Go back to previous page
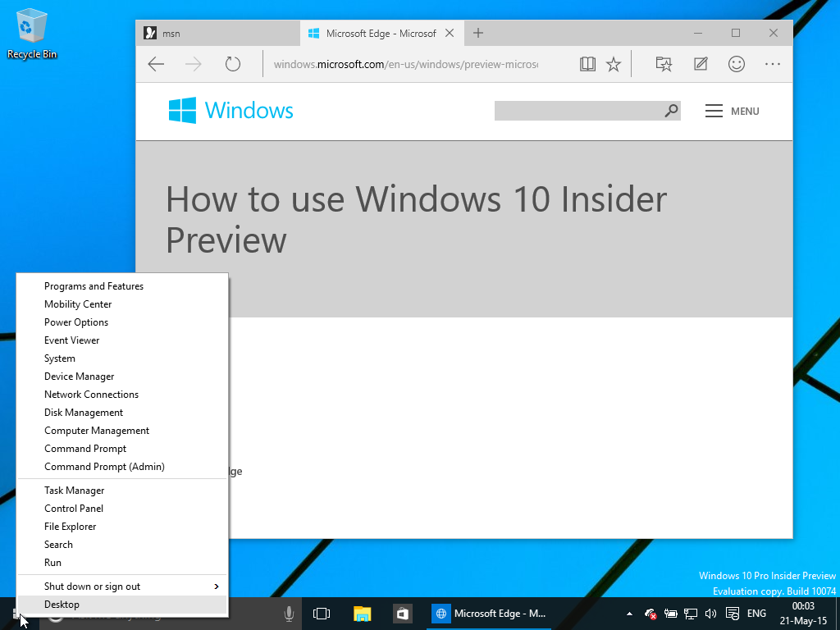This screenshot has width=840, height=630. point(156,64)
